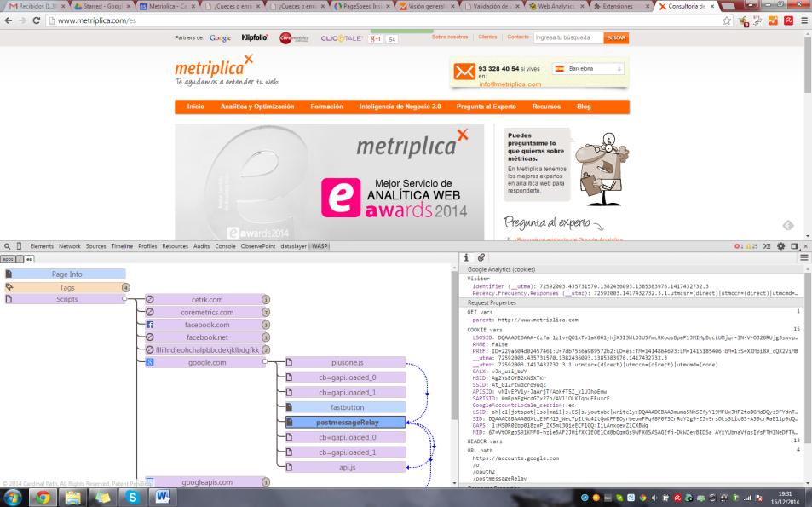The width and height of the screenshot is (812, 507).
Task: Switch to the PageSpeed Insights browser tab
Action: pyautogui.click(x=362, y=6)
